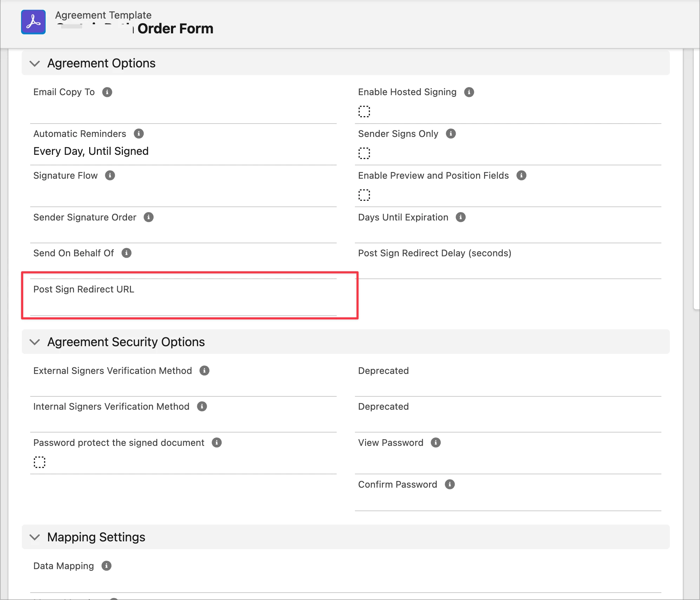Toggle Enable Preview and Position Fields checkbox
Image resolution: width=700 pixels, height=600 pixels.
click(x=364, y=195)
